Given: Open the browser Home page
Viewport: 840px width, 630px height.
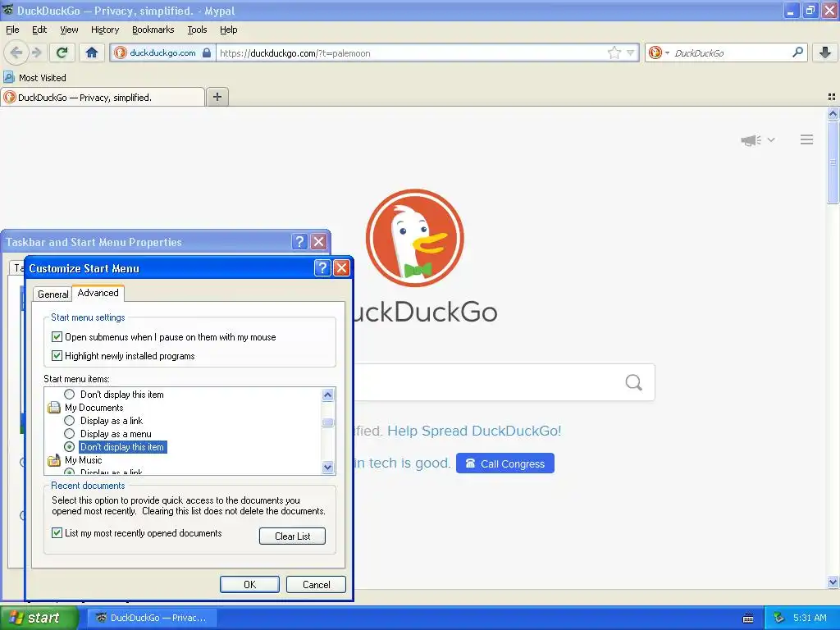Looking at the screenshot, I should coord(92,52).
